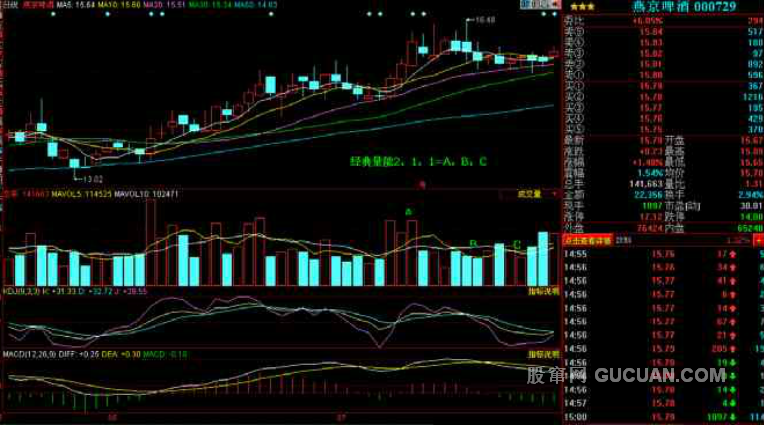Click the 内盘 value 65240
This screenshot has width=764, height=425.
pos(750,228)
